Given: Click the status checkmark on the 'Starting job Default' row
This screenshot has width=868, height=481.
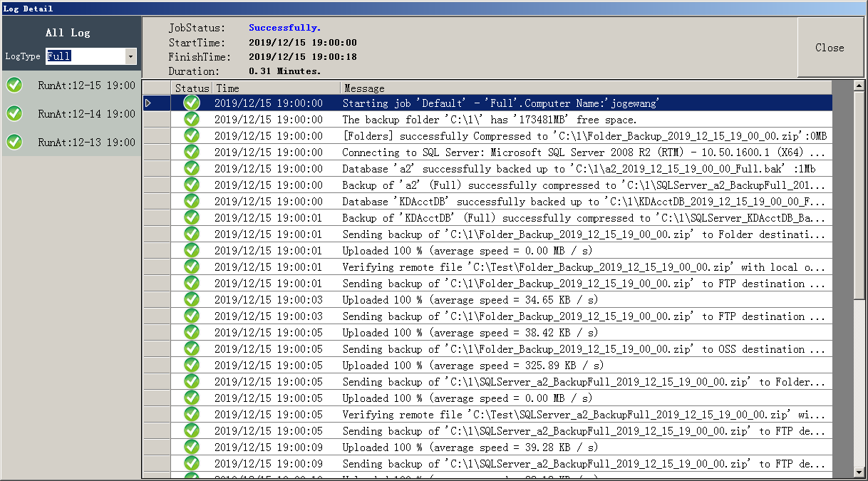Looking at the screenshot, I should click(x=191, y=103).
